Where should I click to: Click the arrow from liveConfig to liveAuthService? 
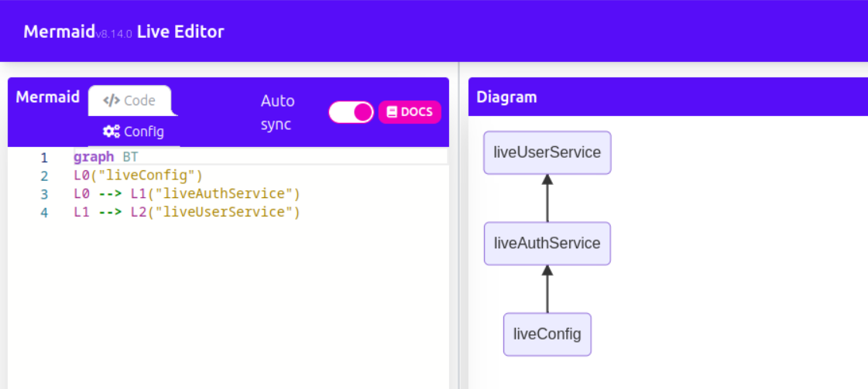pyautogui.click(x=547, y=288)
